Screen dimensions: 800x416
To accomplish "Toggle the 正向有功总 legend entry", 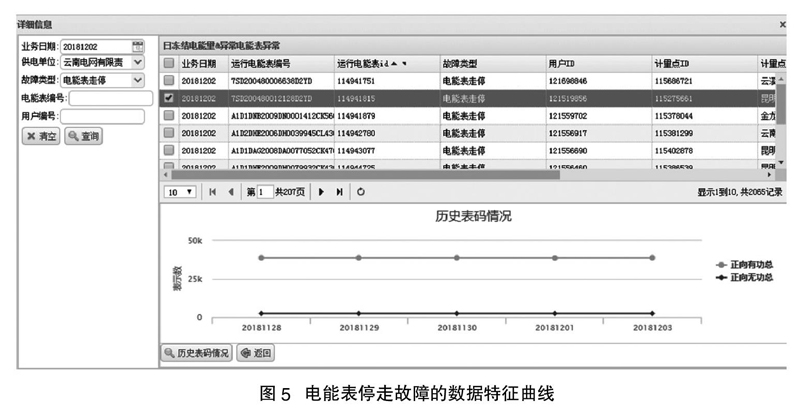I will tap(745, 264).
